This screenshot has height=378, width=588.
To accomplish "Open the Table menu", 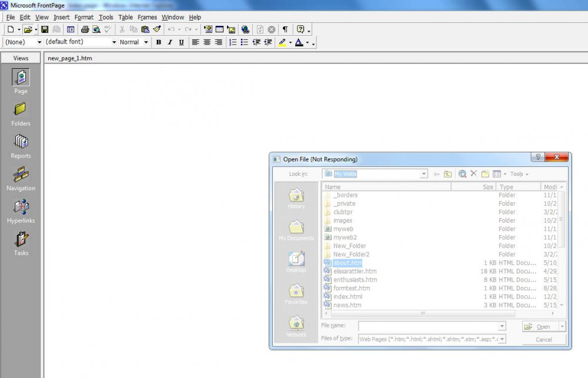I will 125,17.
